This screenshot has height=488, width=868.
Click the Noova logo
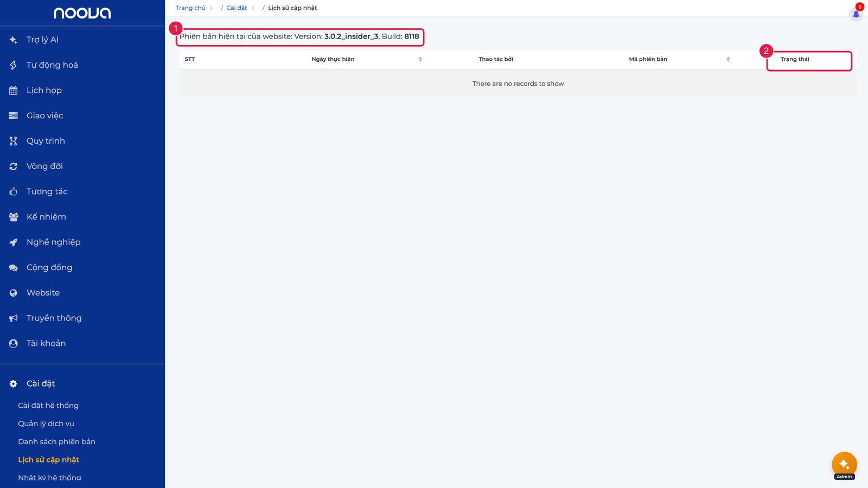[x=82, y=13]
